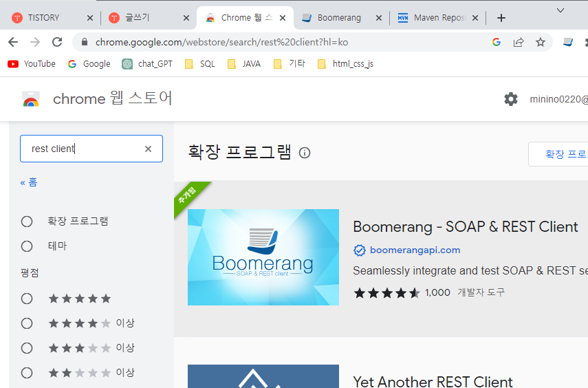The width and height of the screenshot is (588, 388).
Task: Click the 1,000 ratings count
Action: pos(437,292)
